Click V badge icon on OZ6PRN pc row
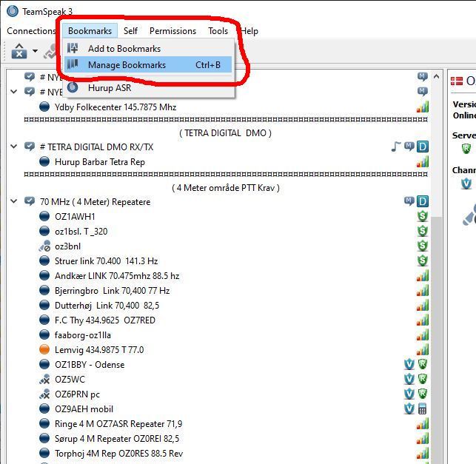Image resolution: width=476 pixels, height=464 pixels. coord(409,394)
